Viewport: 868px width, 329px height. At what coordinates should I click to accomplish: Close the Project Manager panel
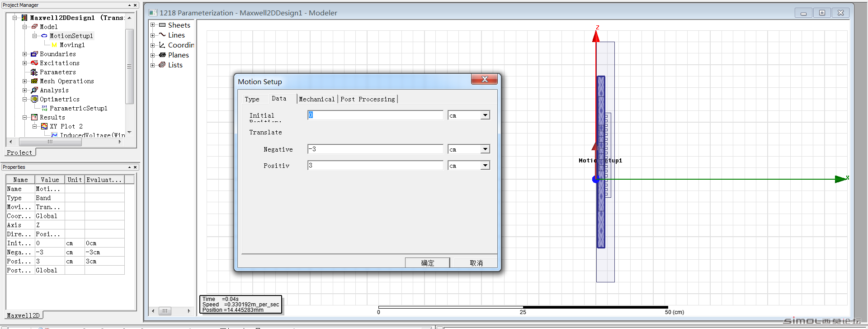pos(135,5)
